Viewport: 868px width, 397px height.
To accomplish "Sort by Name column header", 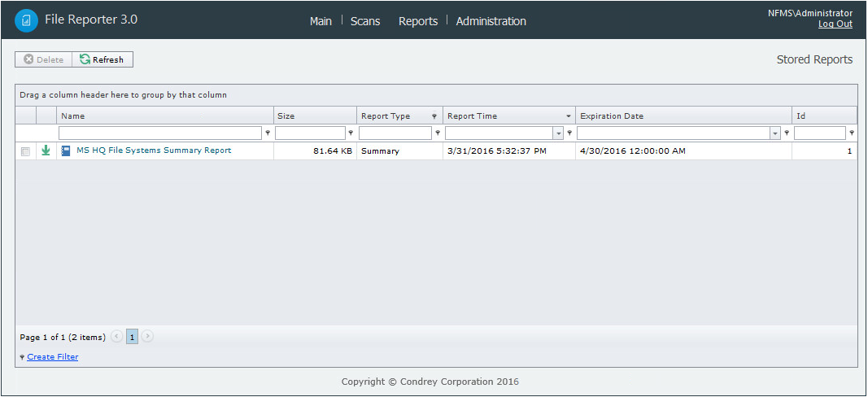I will pyautogui.click(x=165, y=116).
